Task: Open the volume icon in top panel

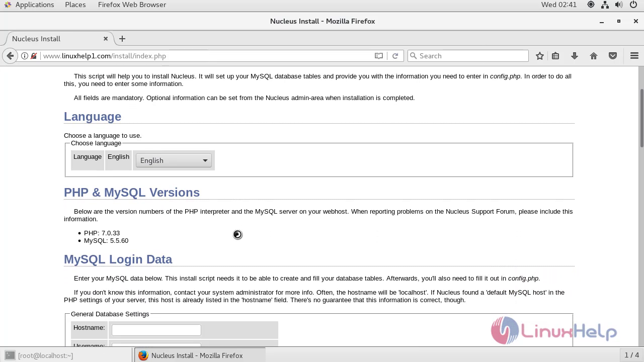Action: tap(620, 5)
